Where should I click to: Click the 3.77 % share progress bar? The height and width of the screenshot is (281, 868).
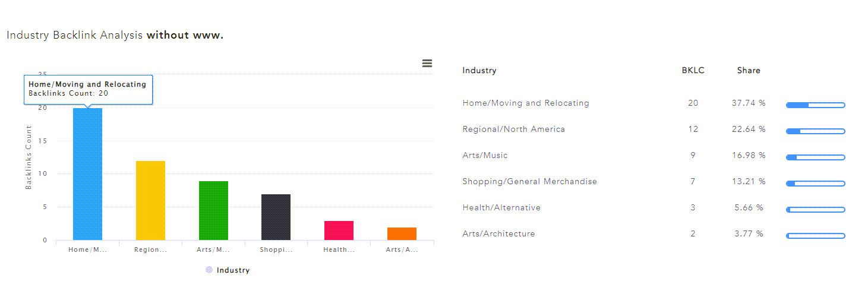click(x=815, y=236)
